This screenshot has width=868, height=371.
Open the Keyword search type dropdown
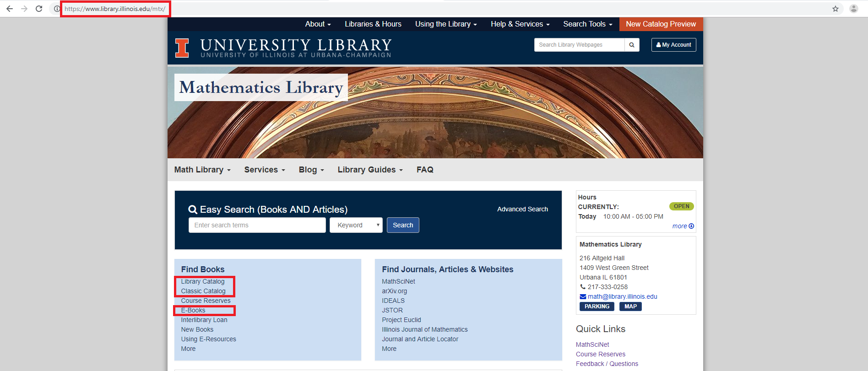[356, 225]
